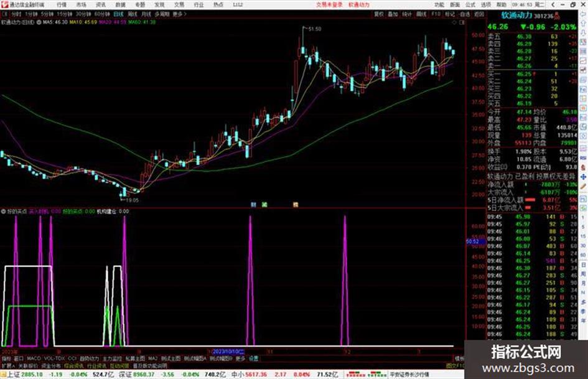The height and width of the screenshot is (379, 588).
Task: Click the 平安证券长沙行情 server status
Action: (409, 375)
